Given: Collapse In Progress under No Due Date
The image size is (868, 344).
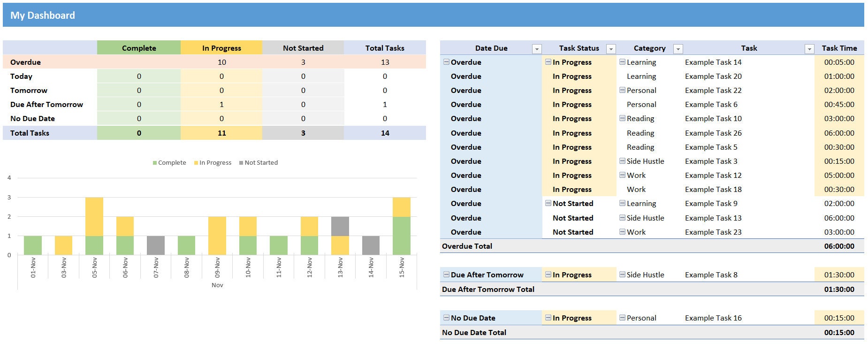Looking at the screenshot, I should click(x=548, y=317).
